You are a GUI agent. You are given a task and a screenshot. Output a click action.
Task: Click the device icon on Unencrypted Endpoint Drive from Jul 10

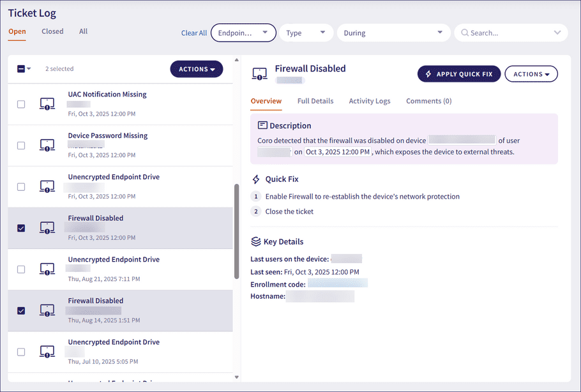pyautogui.click(x=47, y=351)
